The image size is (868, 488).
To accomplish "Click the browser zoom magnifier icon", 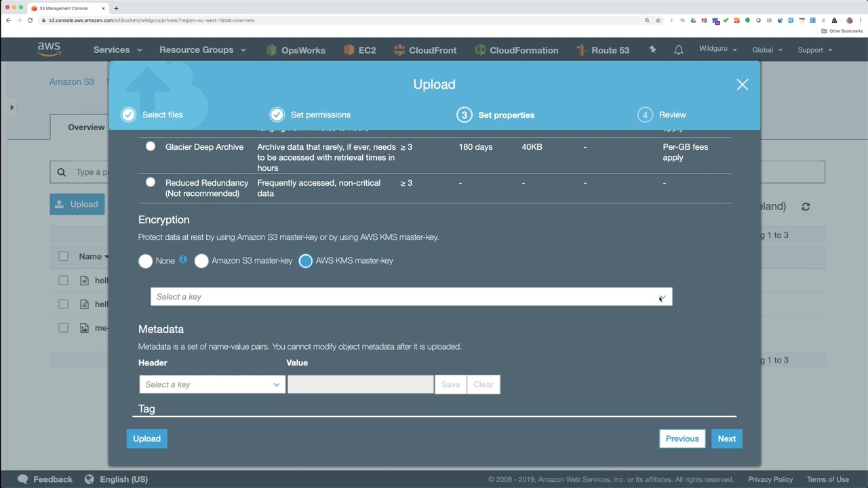I will pyautogui.click(x=647, y=20).
